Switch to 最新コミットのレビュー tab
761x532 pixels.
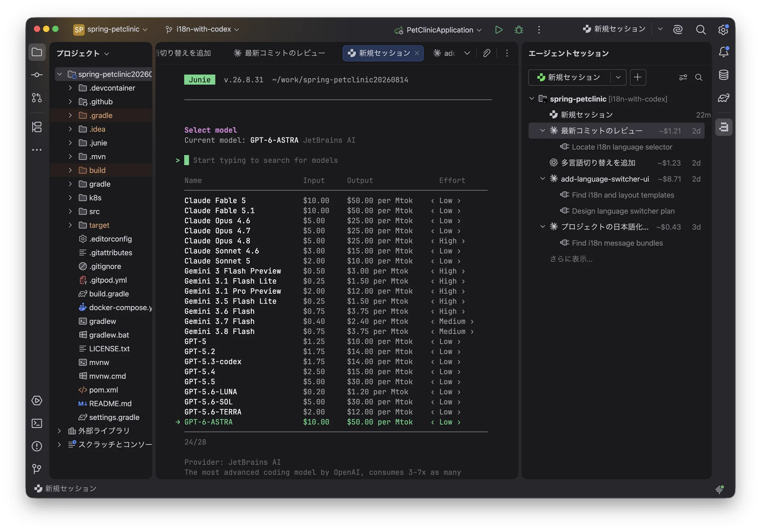[279, 53]
